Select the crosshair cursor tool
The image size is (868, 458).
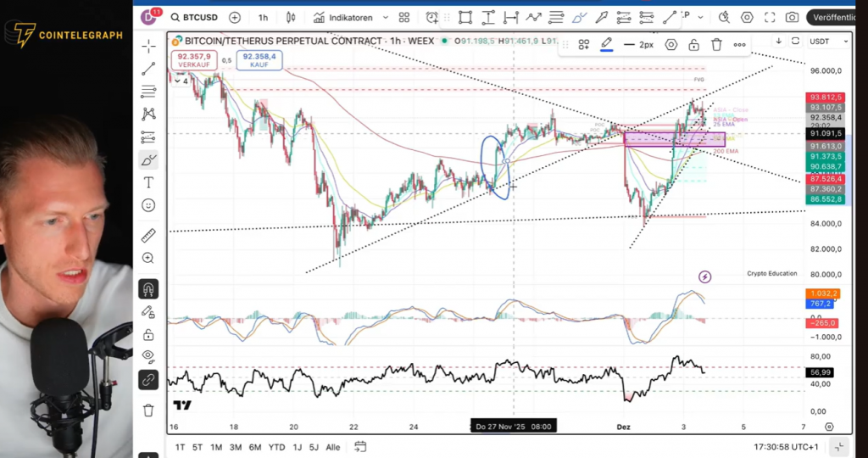(148, 47)
